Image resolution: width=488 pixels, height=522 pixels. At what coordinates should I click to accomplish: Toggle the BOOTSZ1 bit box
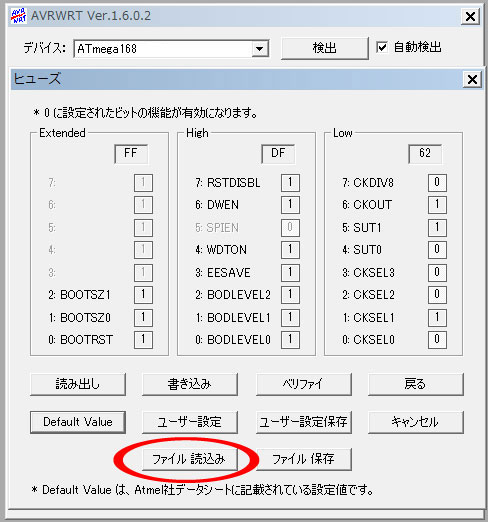pyautogui.click(x=143, y=295)
